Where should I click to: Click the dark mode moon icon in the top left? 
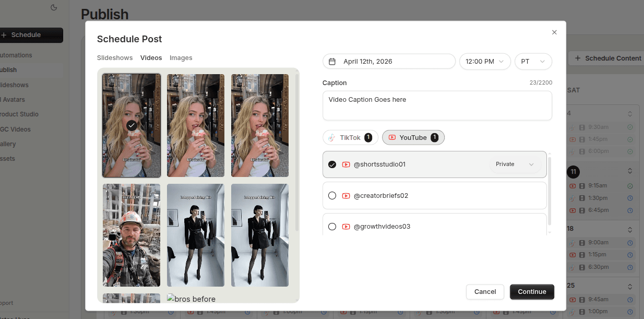[54, 7]
